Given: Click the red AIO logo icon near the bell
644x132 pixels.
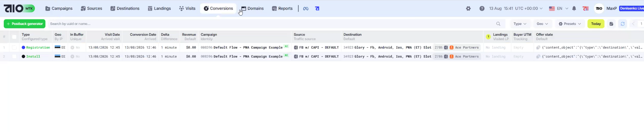Looking at the screenshot, I should 585,8.
